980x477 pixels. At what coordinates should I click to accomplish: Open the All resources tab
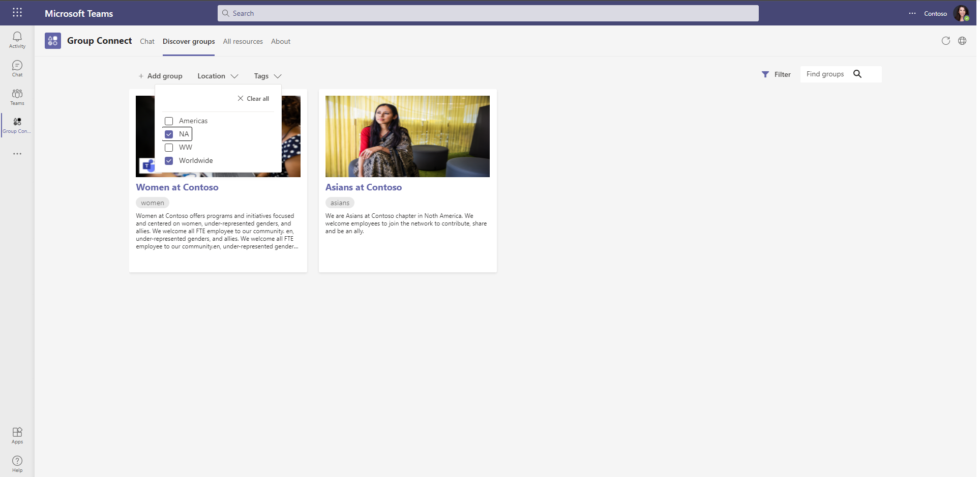[243, 41]
